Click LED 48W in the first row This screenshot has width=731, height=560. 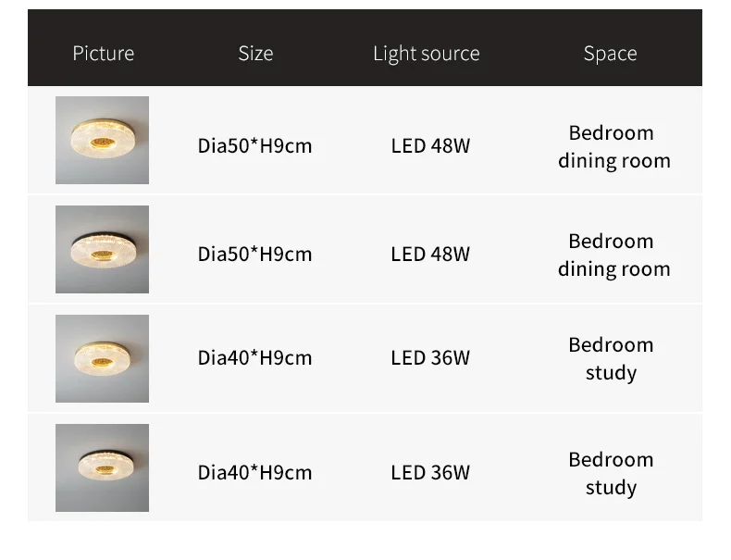(x=430, y=145)
